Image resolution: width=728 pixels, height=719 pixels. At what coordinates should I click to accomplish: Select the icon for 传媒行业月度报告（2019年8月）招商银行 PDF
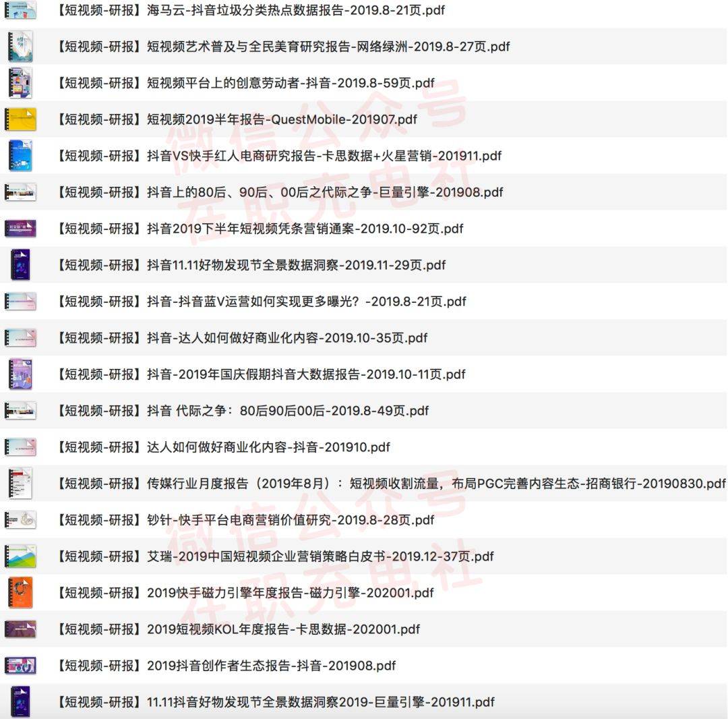click(20, 484)
